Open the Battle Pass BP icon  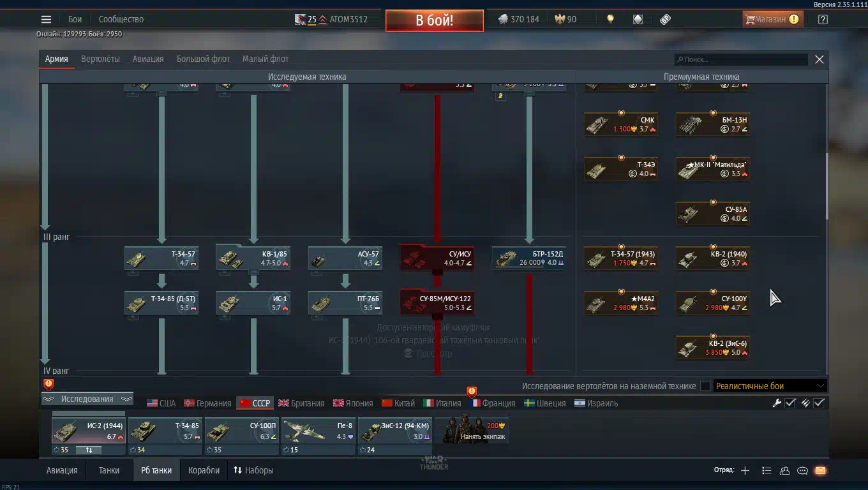coord(665,19)
